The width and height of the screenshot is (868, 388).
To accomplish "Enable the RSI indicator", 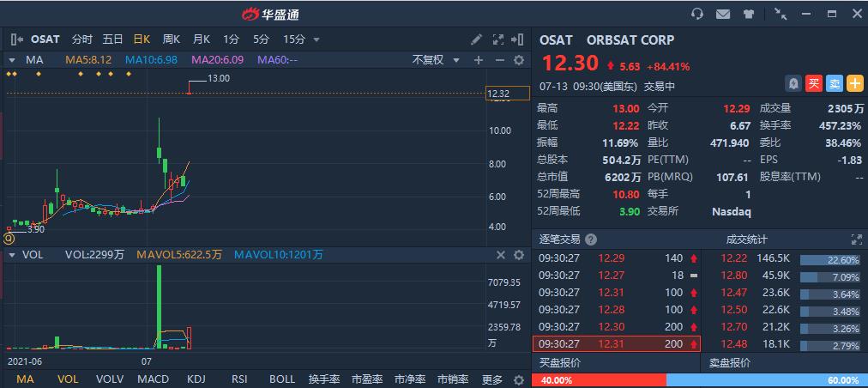I will [x=239, y=379].
